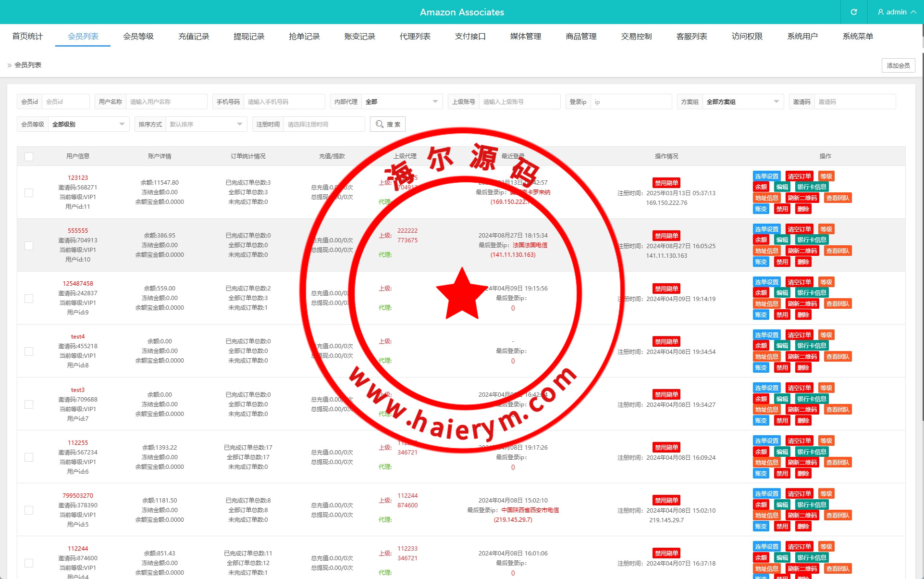Click 刷新二维码 for user 125487458
924x579 pixels.
(802, 304)
